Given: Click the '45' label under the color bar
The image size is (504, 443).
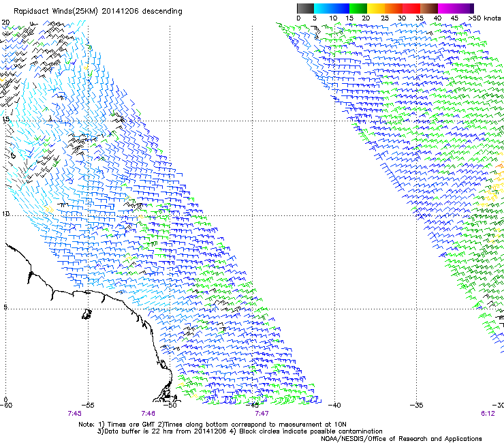Looking at the screenshot, I should click(x=454, y=18).
